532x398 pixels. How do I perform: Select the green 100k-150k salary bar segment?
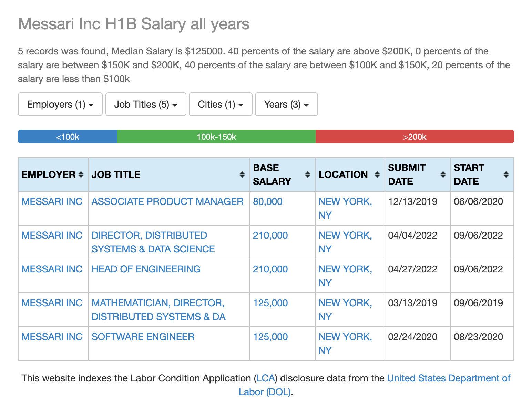pyautogui.click(x=216, y=137)
